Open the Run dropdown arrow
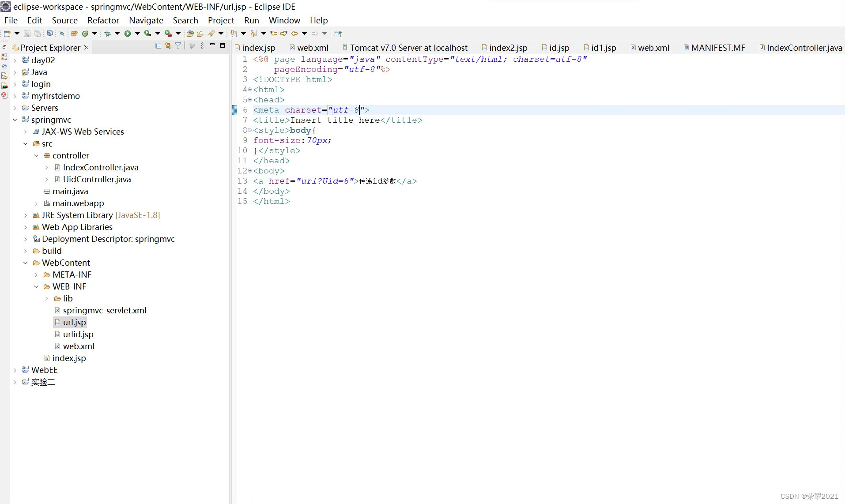Screen dimensions: 845x504 click(137, 34)
